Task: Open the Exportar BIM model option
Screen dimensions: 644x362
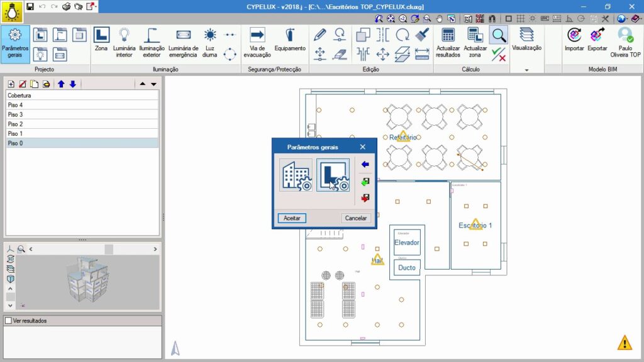Action: (x=597, y=42)
